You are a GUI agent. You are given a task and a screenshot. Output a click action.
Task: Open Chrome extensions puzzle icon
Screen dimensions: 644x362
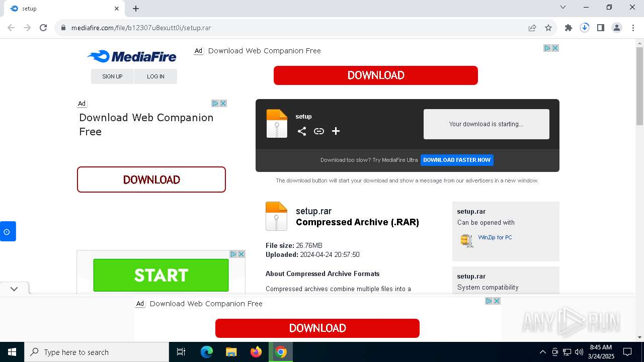tap(569, 28)
